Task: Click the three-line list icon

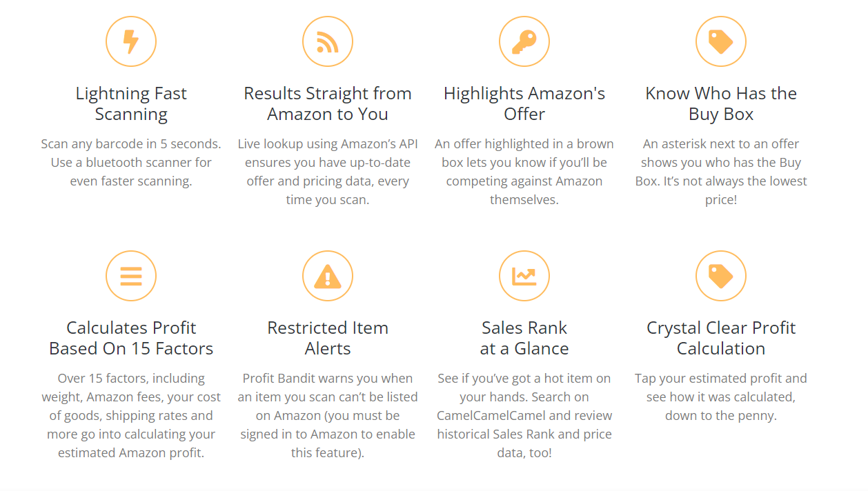Action: pyautogui.click(x=131, y=276)
